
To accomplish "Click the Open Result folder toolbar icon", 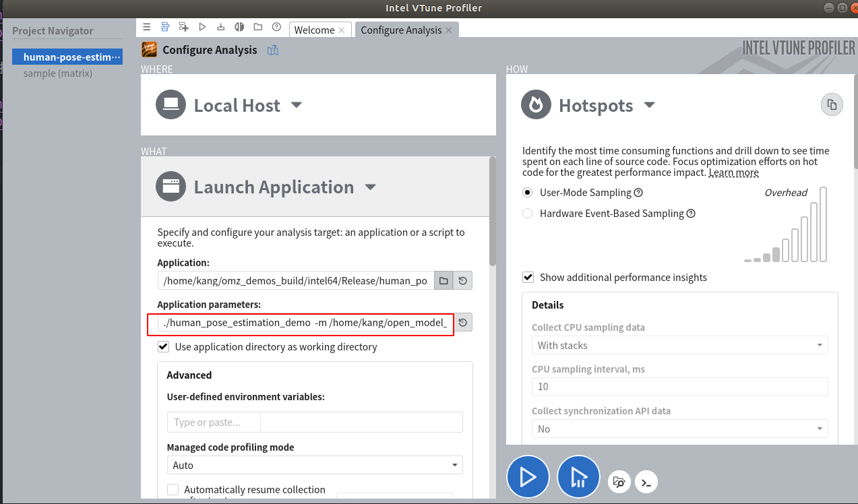I will point(258,28).
